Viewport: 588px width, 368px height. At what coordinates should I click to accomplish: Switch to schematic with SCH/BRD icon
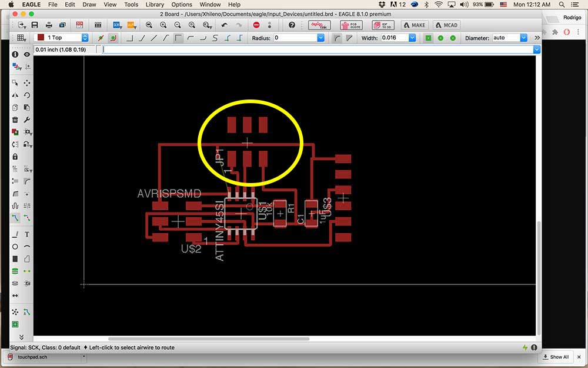[79, 25]
